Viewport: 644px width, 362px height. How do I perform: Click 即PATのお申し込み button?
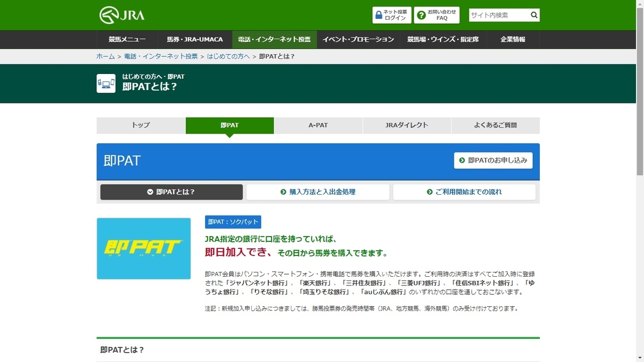493,160
